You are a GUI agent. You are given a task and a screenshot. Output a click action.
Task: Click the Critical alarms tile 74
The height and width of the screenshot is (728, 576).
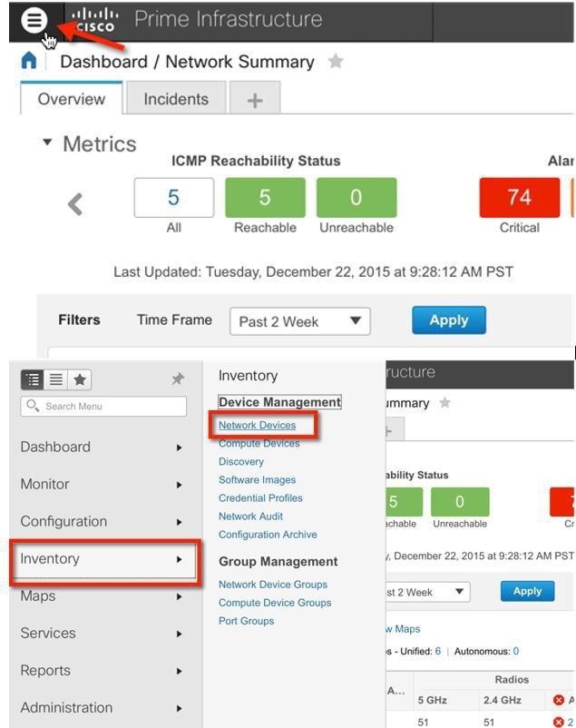520,197
